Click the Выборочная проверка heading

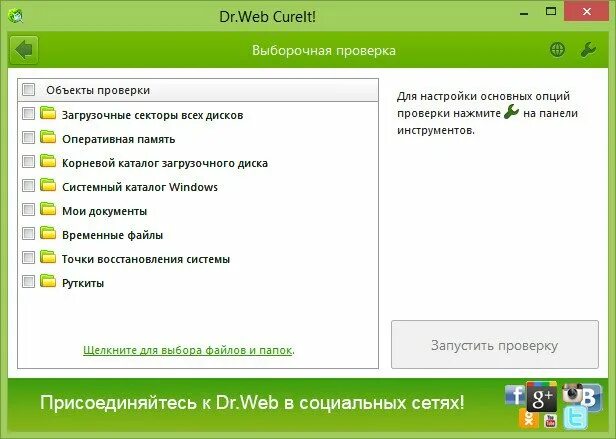click(324, 51)
